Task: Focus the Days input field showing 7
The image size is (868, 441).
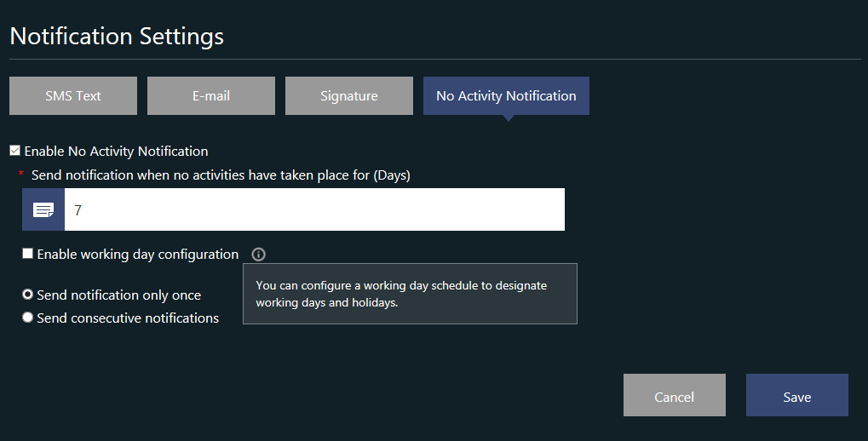Action: click(314, 209)
